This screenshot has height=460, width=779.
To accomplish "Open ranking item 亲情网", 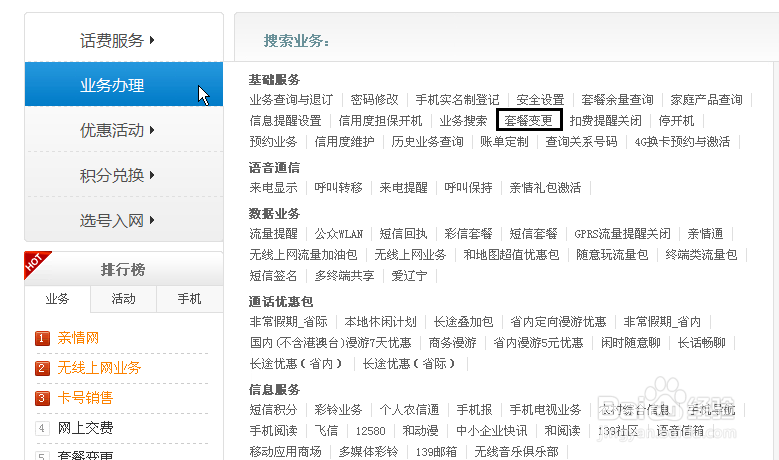I will tap(78, 338).
